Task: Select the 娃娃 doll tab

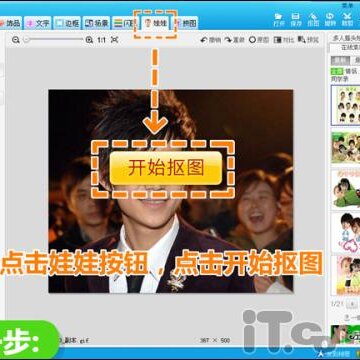Action: (x=156, y=23)
